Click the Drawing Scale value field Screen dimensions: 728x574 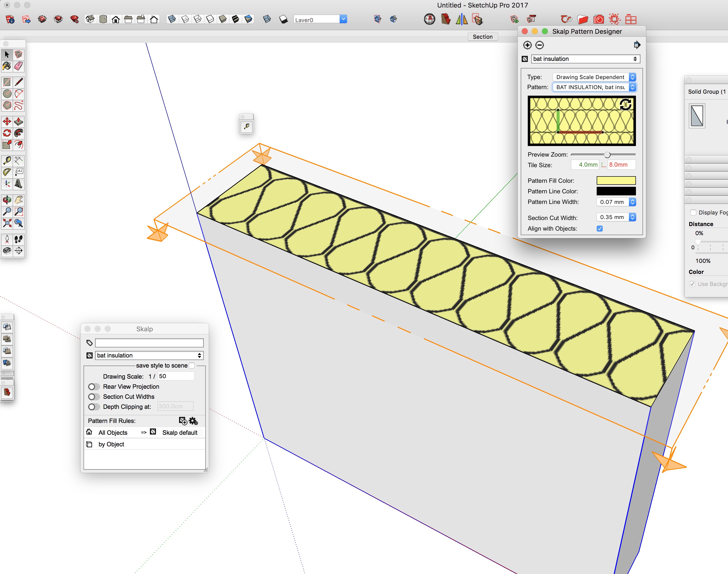[x=176, y=376]
